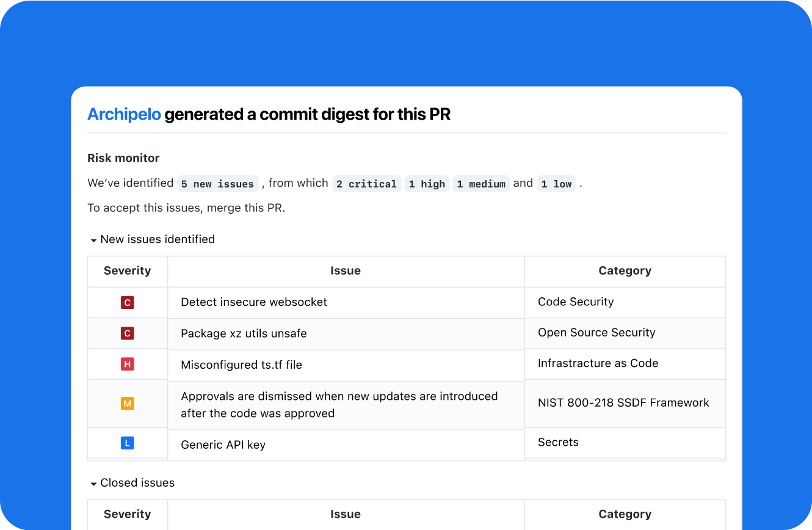Select the critical badge on Package xz utils row
This screenshot has height=530, width=812.
click(x=127, y=333)
